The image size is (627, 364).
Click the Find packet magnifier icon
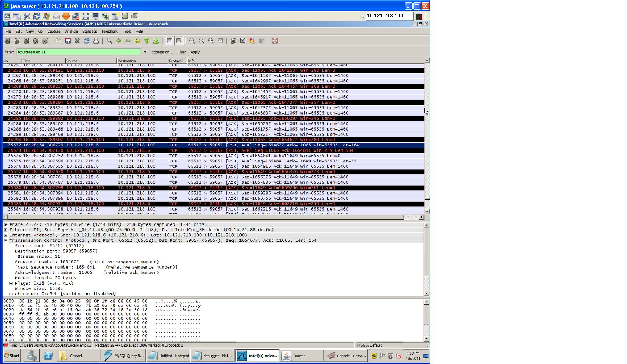[109, 41]
